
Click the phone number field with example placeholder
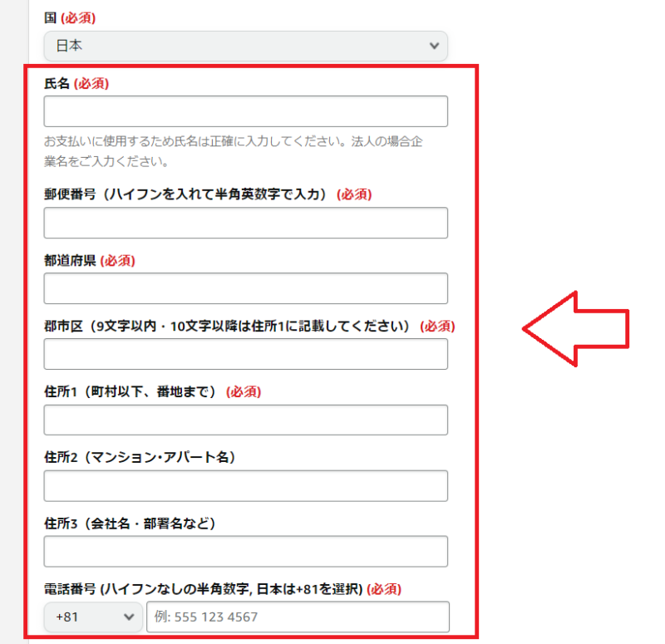pos(295,617)
